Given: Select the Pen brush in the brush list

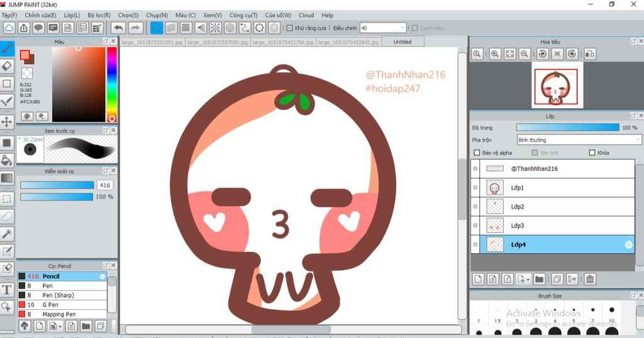Looking at the screenshot, I should tap(62, 286).
